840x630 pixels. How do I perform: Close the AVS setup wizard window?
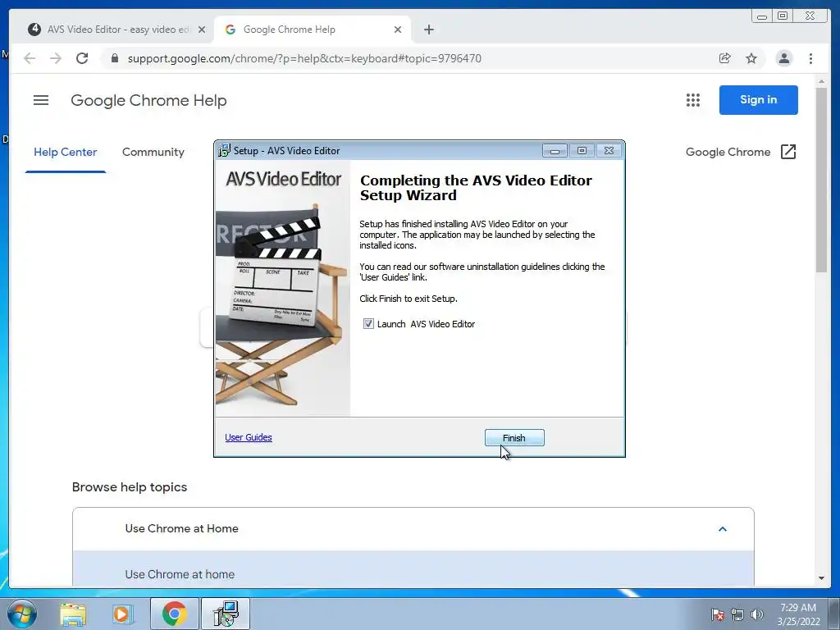click(x=609, y=151)
